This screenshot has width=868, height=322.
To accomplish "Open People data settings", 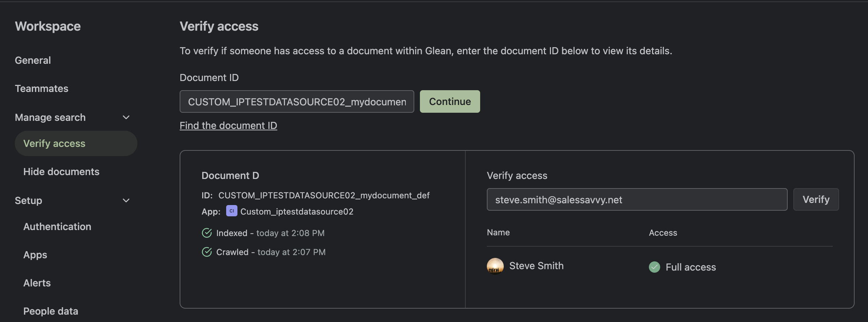I will [x=51, y=311].
